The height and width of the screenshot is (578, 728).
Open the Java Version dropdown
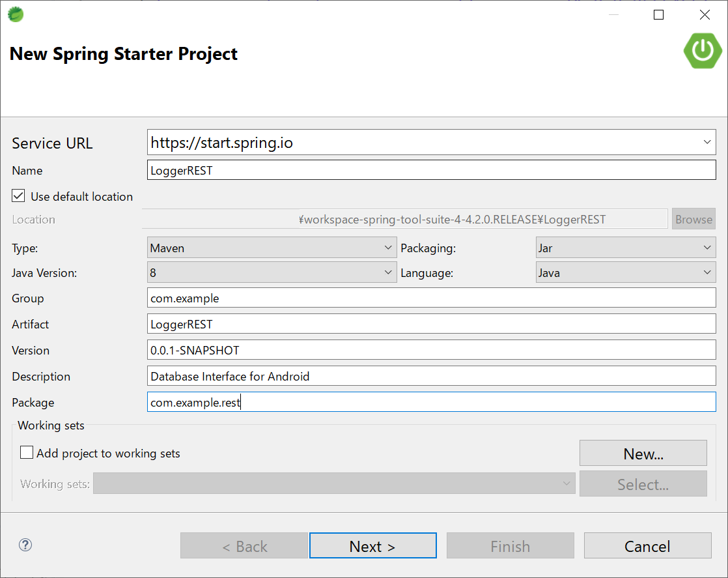point(272,272)
